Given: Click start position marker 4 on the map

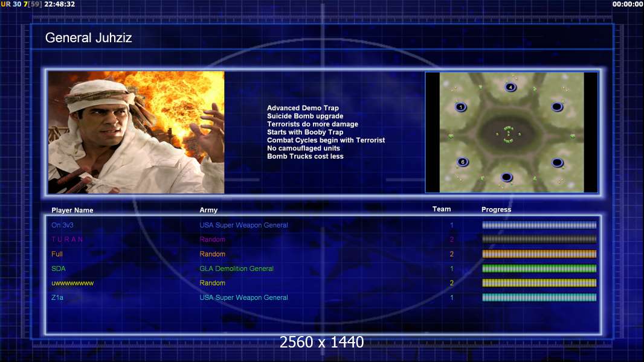Looking at the screenshot, I should [x=510, y=87].
